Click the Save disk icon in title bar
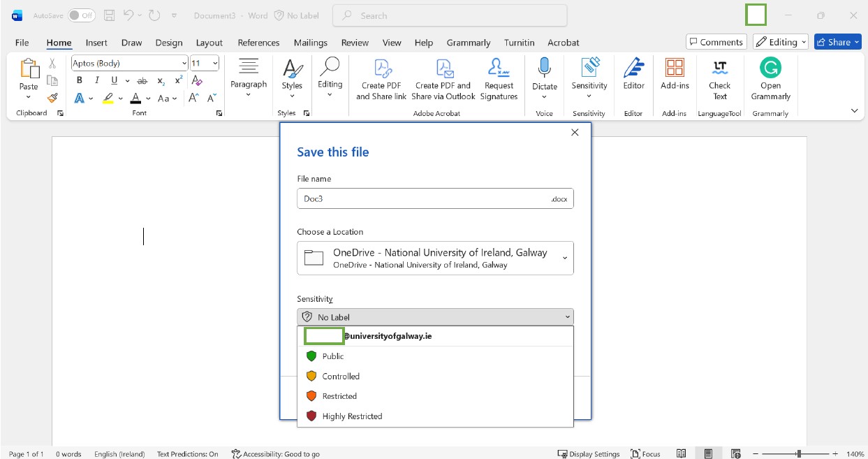This screenshot has width=868, height=459. tap(109, 15)
